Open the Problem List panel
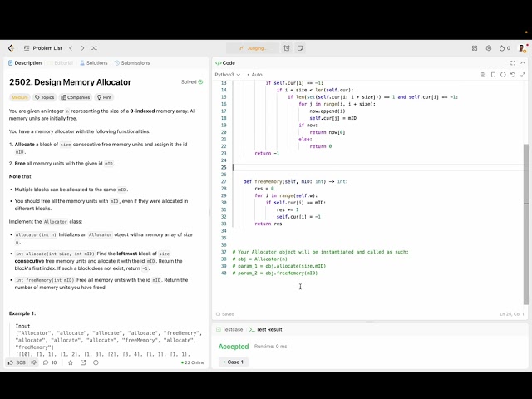 click(43, 48)
